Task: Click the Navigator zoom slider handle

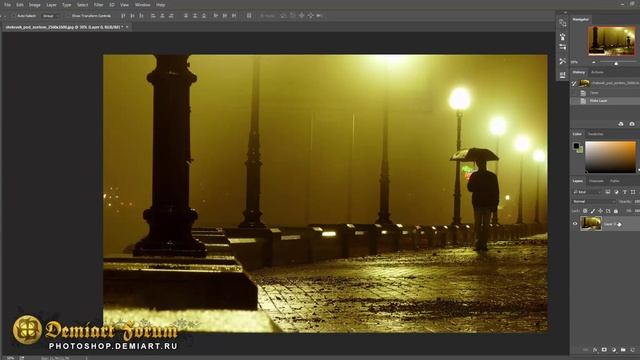Action: pos(616,63)
